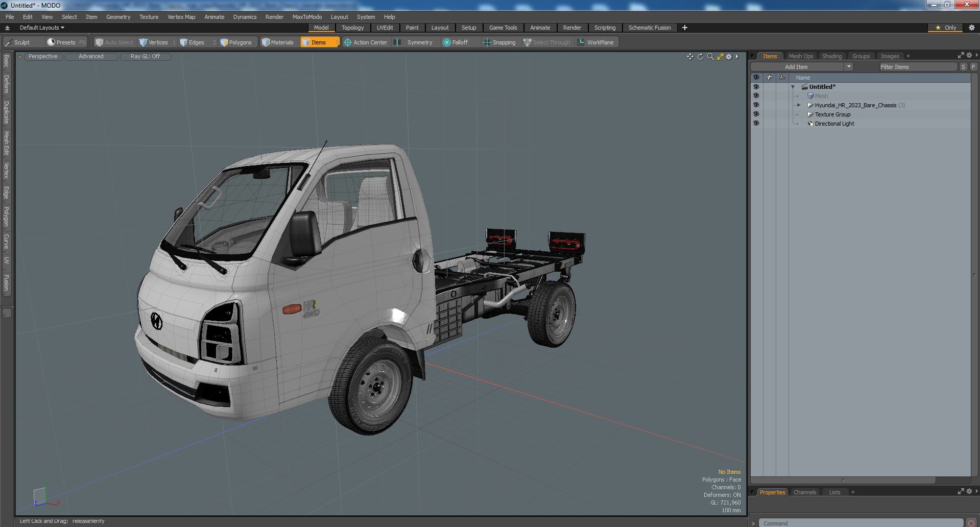
Task: Hide the Directional Light
Action: pos(756,124)
